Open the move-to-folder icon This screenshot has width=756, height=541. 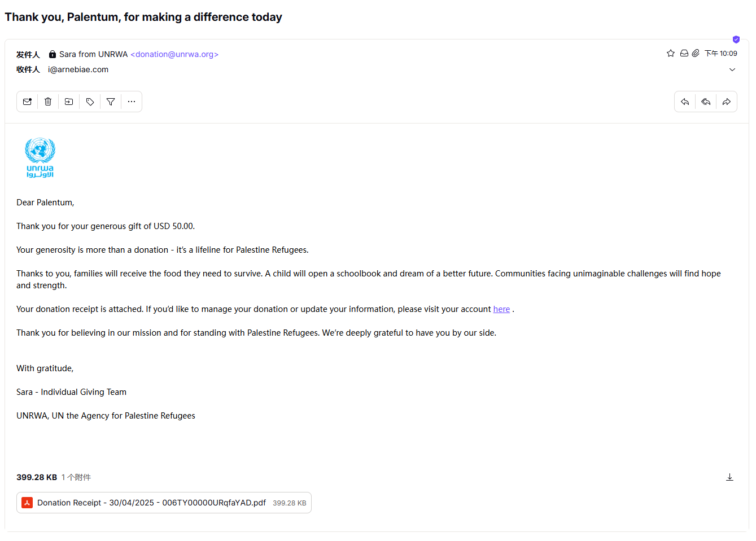point(69,102)
